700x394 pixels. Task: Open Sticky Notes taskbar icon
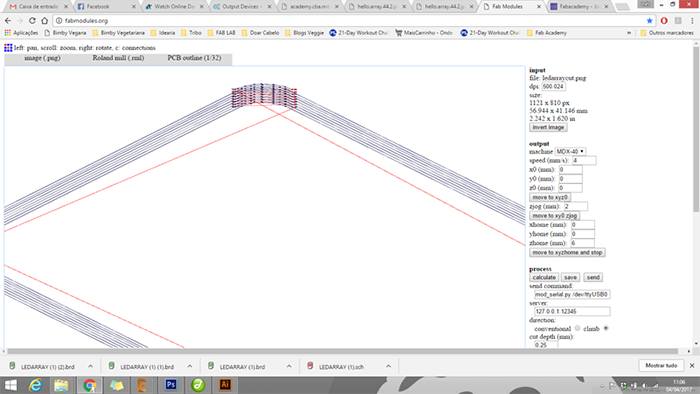pos(117,385)
